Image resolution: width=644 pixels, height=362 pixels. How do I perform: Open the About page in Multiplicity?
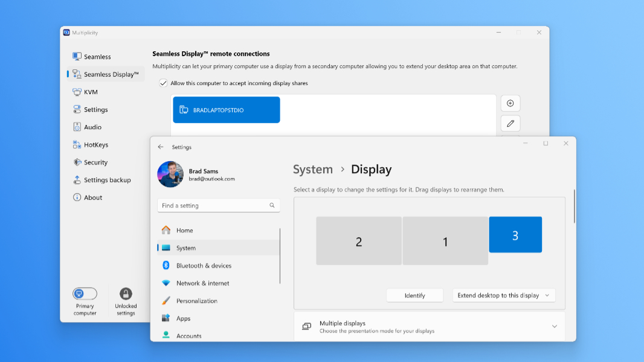(x=77, y=197)
